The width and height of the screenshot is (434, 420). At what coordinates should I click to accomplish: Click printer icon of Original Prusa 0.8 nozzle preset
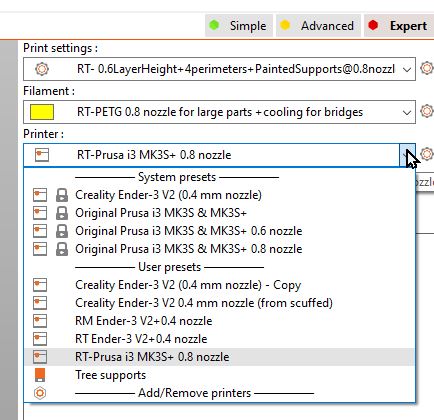[x=40, y=249]
